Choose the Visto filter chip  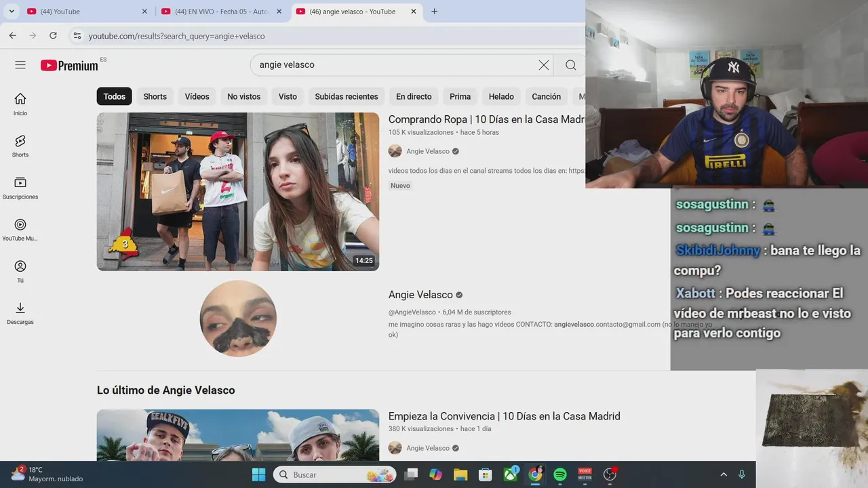click(x=288, y=96)
